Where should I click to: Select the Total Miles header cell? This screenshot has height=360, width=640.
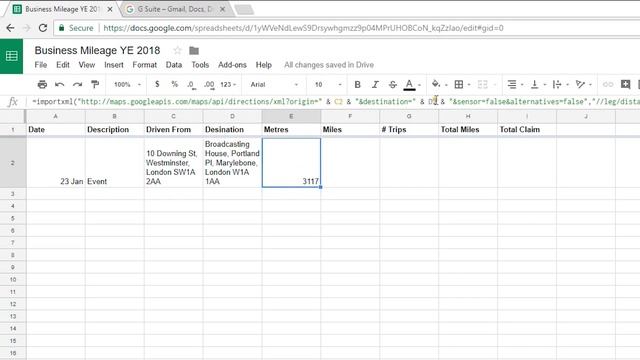pyautogui.click(x=468, y=130)
